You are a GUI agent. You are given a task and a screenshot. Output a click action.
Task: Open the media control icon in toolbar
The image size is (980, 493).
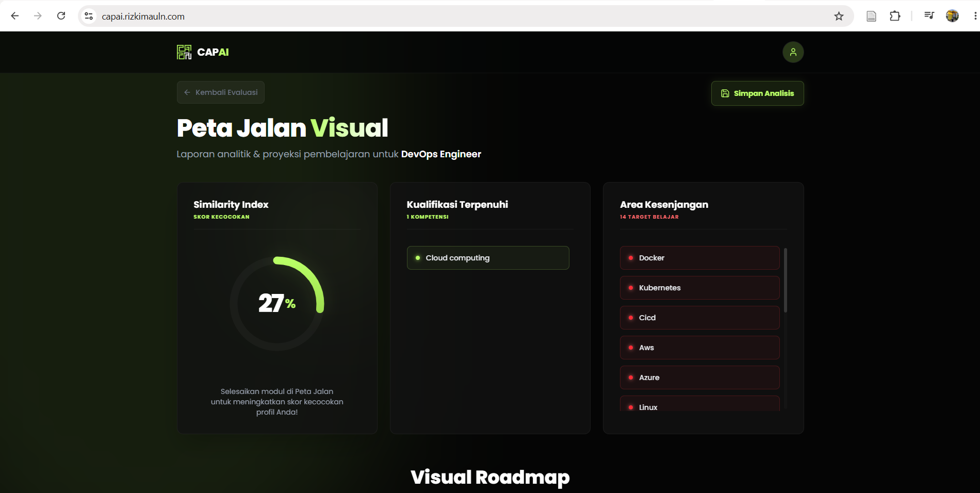pyautogui.click(x=929, y=16)
